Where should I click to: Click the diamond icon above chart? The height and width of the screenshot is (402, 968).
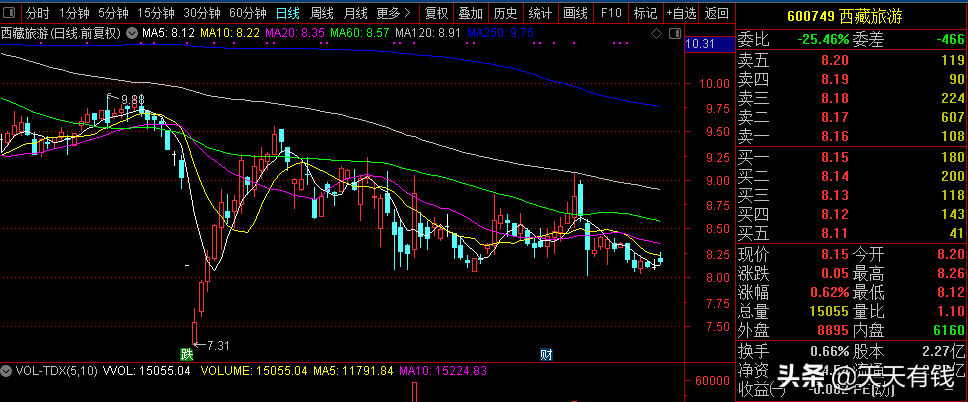click(x=657, y=33)
